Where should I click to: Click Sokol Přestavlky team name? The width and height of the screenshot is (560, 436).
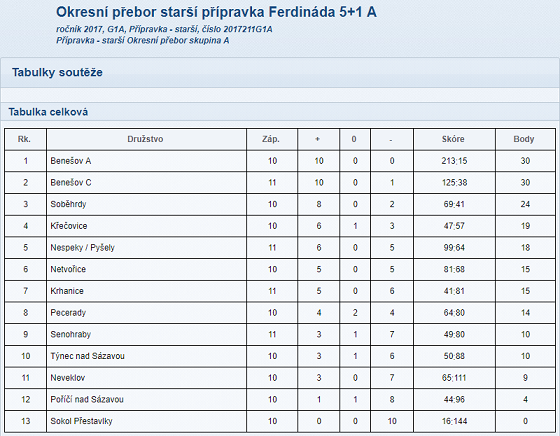81,421
